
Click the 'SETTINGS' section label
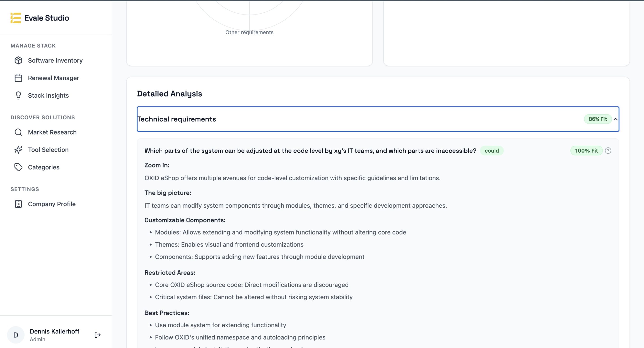pyautogui.click(x=25, y=189)
